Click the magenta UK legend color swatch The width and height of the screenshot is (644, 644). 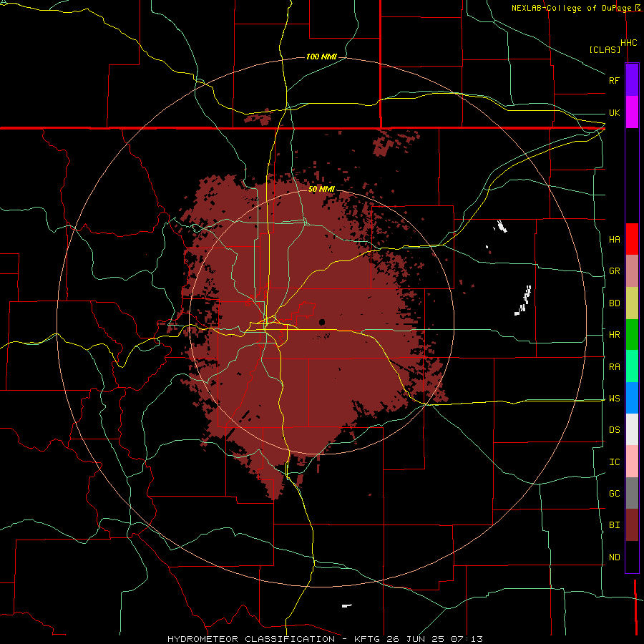pos(632,112)
